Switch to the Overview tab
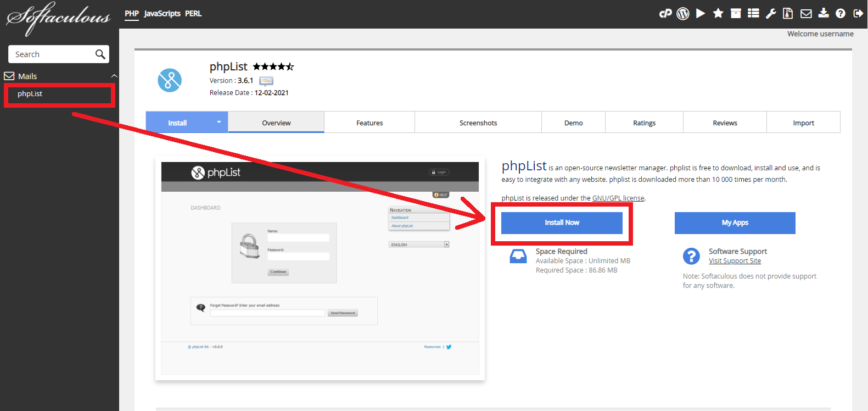 (276, 123)
